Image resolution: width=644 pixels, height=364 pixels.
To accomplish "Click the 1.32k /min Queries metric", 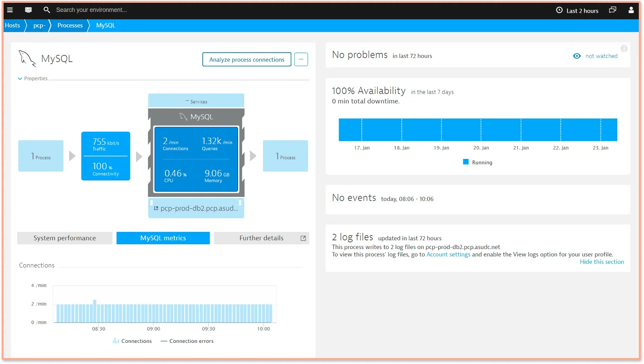I will click(217, 144).
